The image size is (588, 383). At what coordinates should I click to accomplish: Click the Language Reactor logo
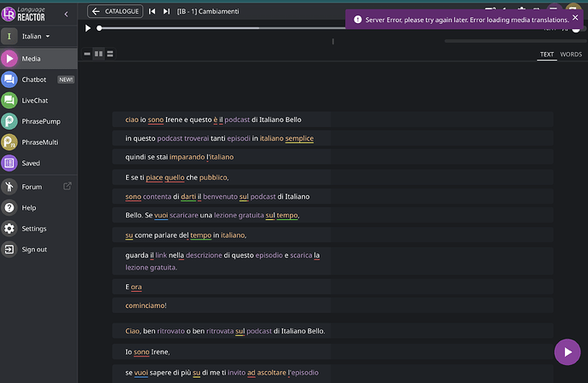[23, 14]
